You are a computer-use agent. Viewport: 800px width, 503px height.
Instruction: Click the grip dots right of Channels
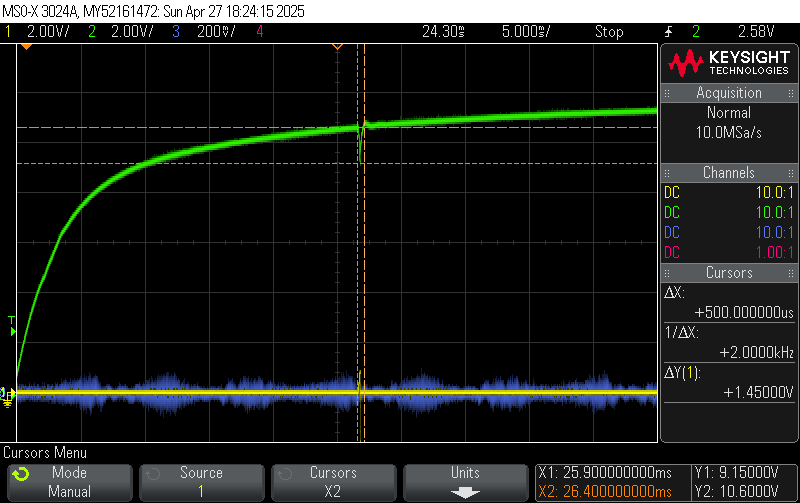(791, 173)
